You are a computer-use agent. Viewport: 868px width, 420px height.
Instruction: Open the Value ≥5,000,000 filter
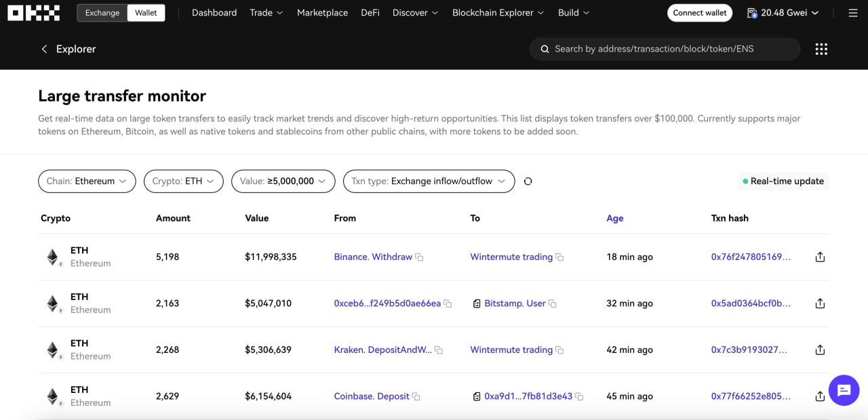(283, 181)
